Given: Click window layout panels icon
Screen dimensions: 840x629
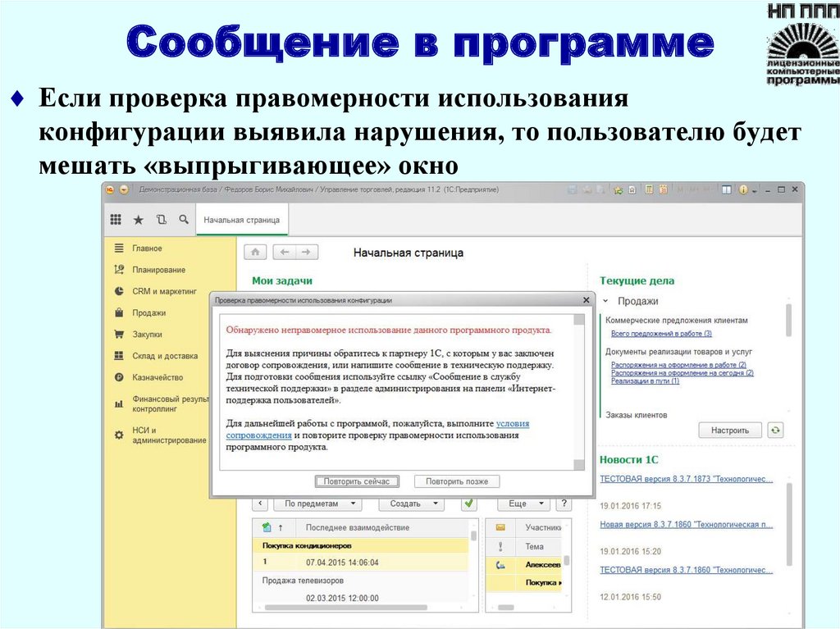Looking at the screenshot, I should (x=726, y=189).
